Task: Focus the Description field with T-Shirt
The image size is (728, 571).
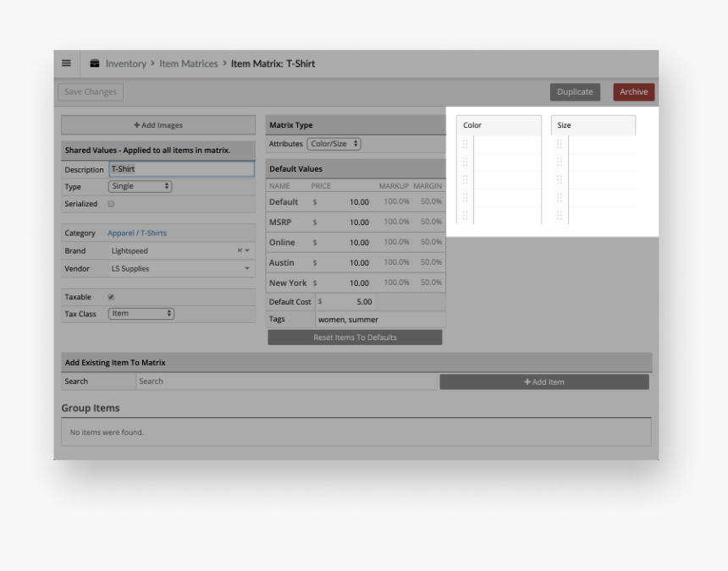Action: pyautogui.click(x=181, y=169)
